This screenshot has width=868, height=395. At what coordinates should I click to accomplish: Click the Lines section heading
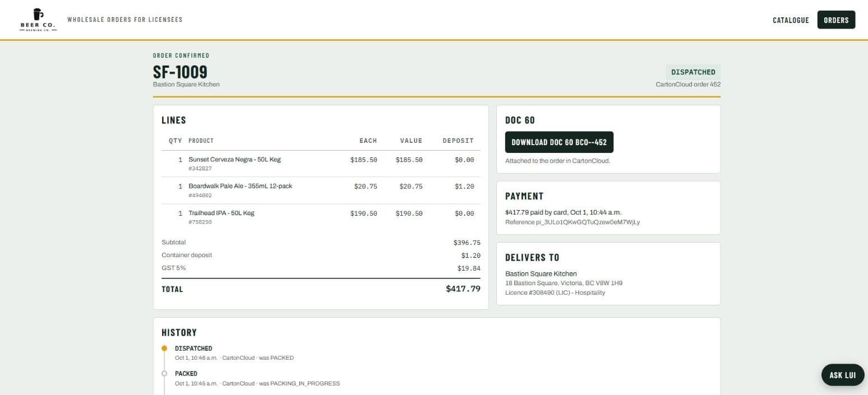[x=174, y=120]
